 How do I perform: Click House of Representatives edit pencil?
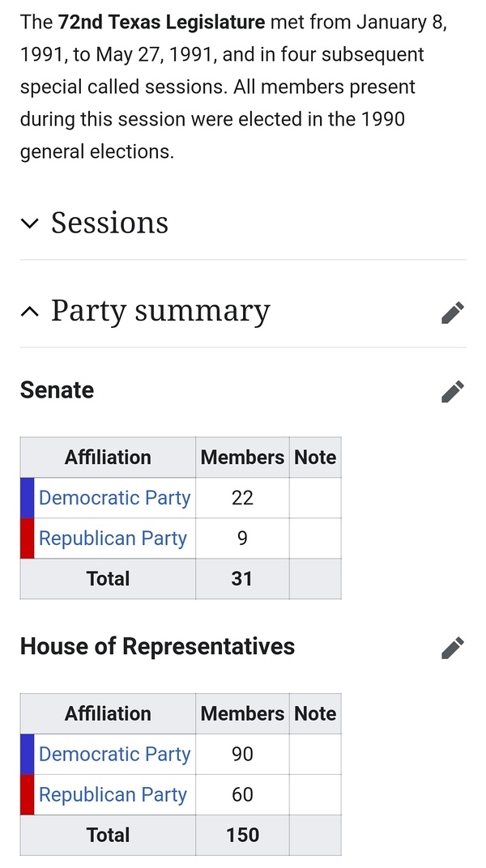click(x=453, y=648)
